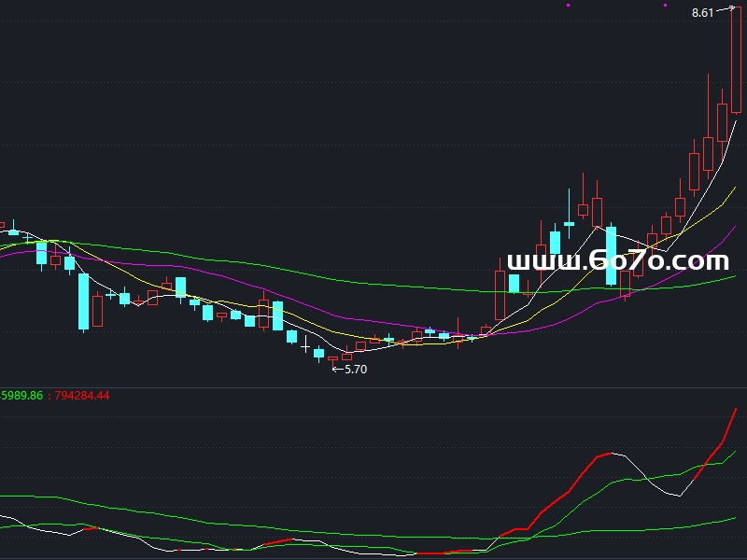Click the left magenta dot marker at top
The image size is (747, 560).
coord(568,5)
